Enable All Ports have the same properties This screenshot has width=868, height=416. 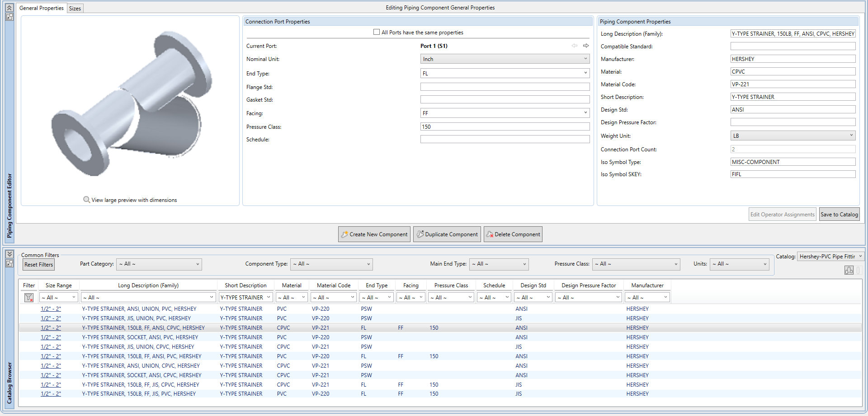(377, 32)
